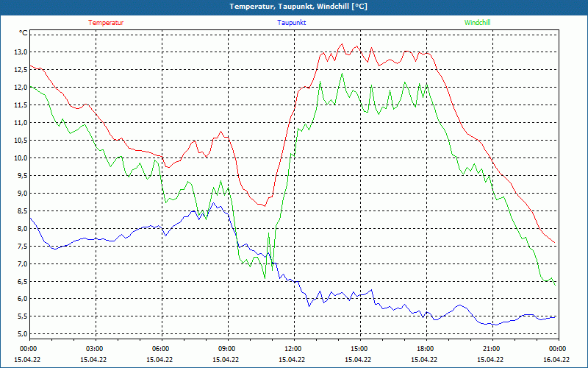Screen dimensions: 588x368
Task: Click the 12:00 time axis label
Action: (x=293, y=349)
